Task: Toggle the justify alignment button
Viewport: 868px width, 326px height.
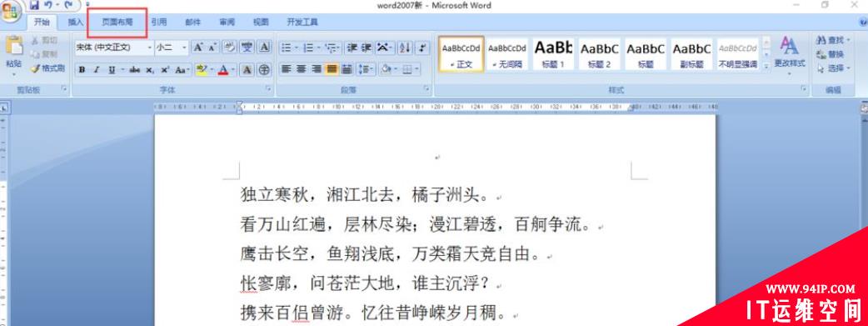Action: pos(332,69)
